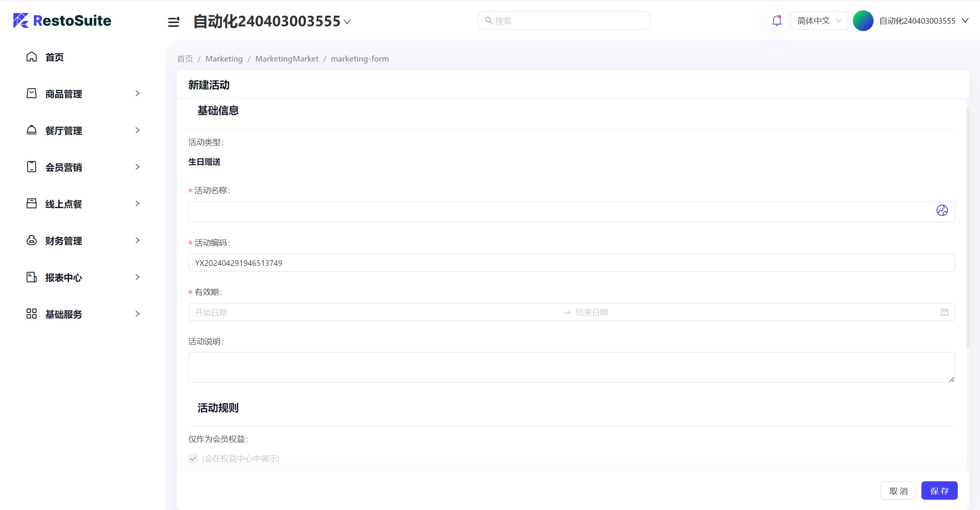Viewport: 980px width, 510px height.
Task: Click Marketing breadcrumb link
Action: click(x=224, y=59)
